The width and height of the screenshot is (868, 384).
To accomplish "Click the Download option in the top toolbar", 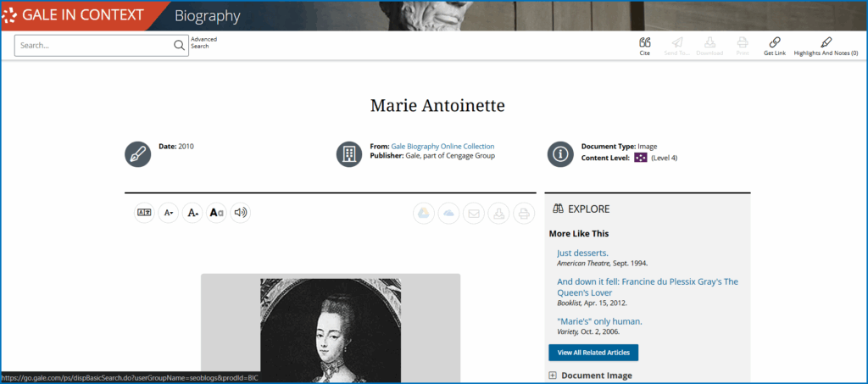I will point(709,46).
